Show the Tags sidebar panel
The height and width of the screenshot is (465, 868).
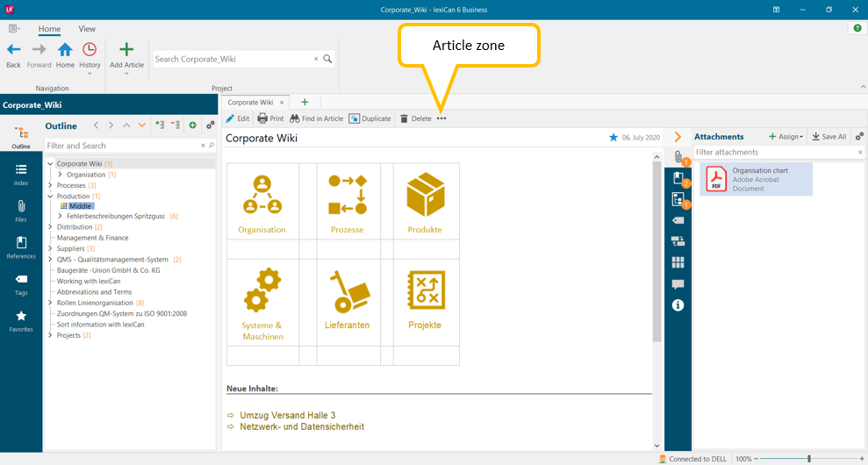(21, 283)
